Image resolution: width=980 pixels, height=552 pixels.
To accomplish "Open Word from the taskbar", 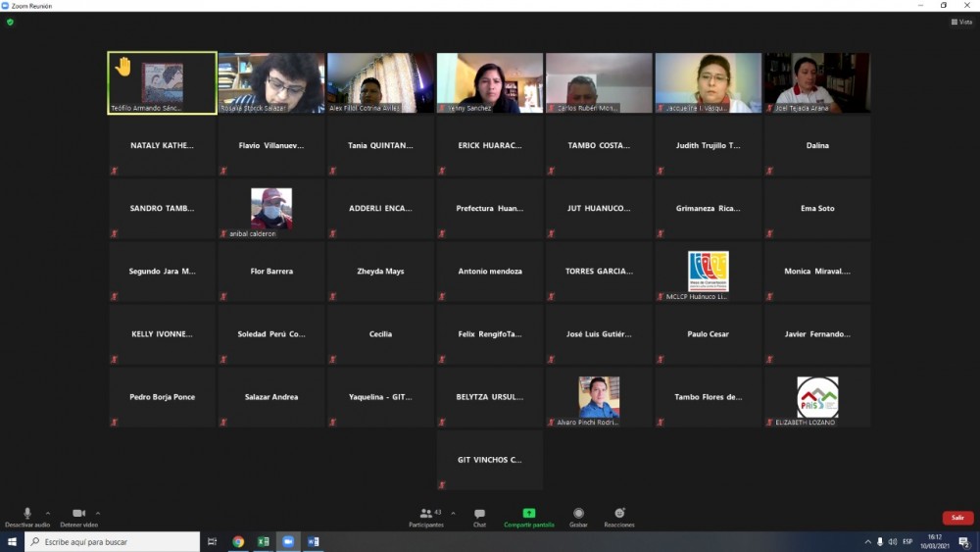I will (314, 542).
